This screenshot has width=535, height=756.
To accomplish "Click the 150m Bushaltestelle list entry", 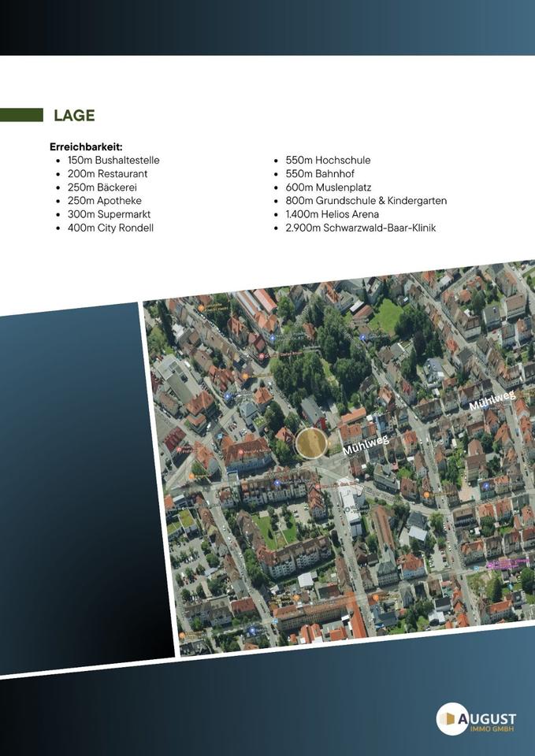I will (113, 161).
